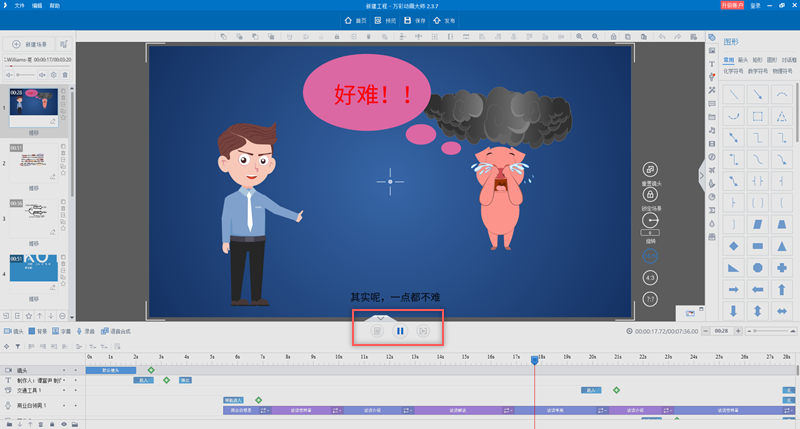Zoom in the canvas

[x=579, y=37]
